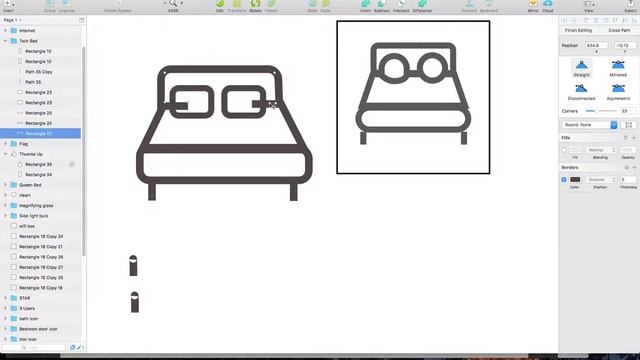Open the View toolbar menu
Screen dimensions: 640x360
pyautogui.click(x=589, y=5)
